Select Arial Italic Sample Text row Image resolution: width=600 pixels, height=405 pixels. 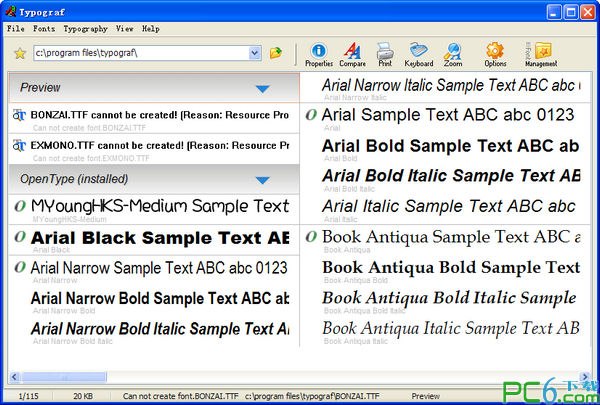[445, 209]
